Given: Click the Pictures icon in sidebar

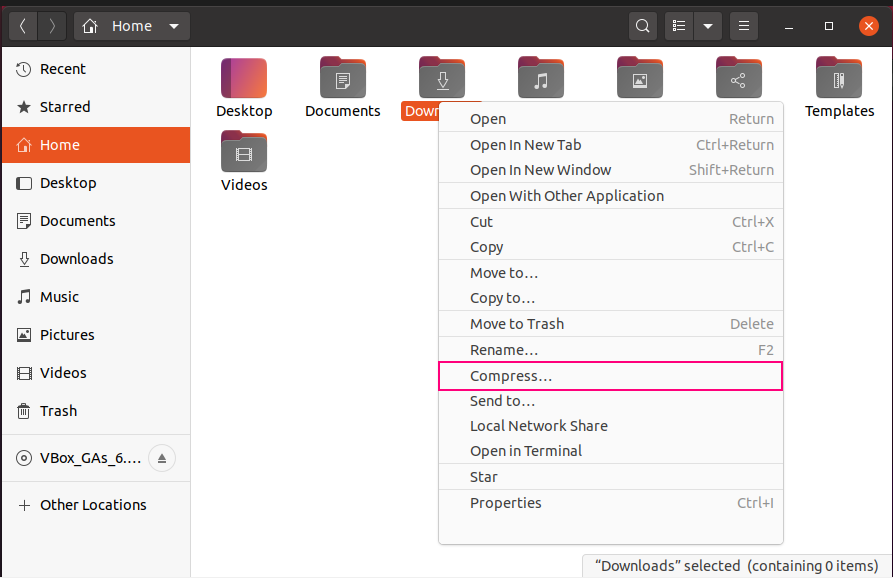Looking at the screenshot, I should tap(23, 335).
